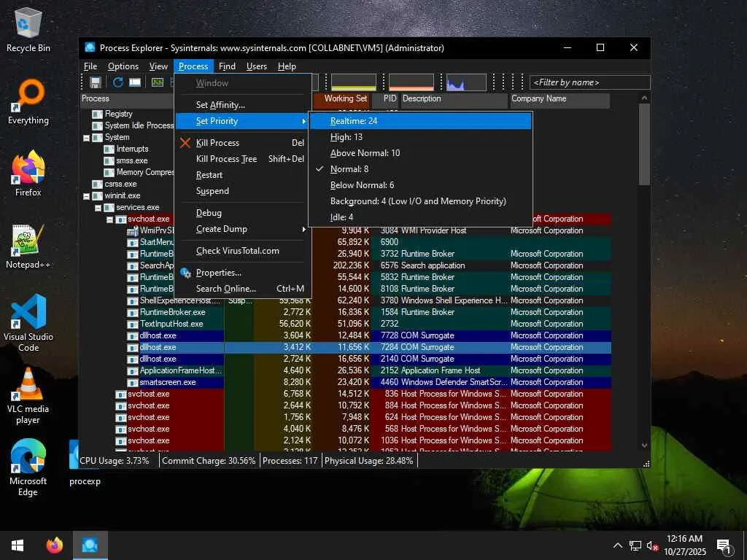
Task: Choose Suspend in the Process menu
Action: pos(243,191)
